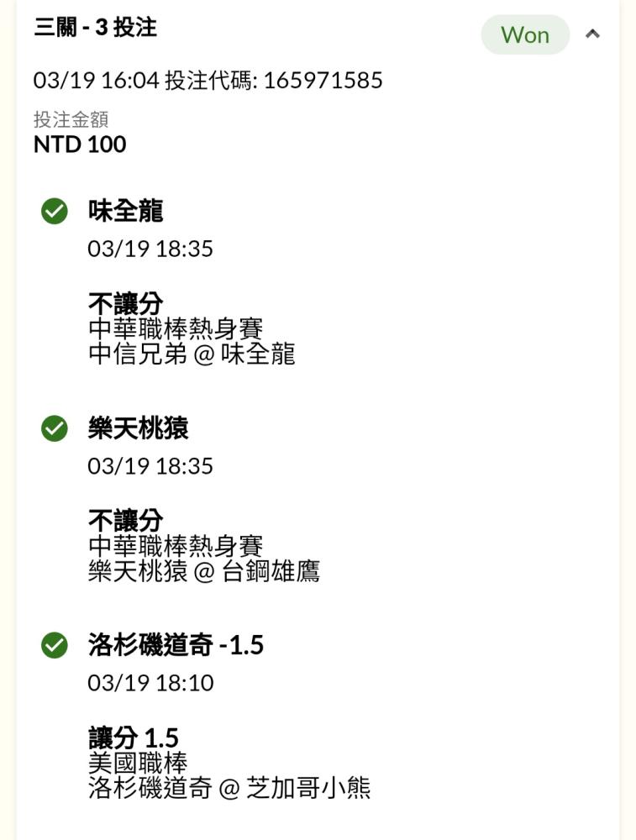Click the 讓分 1.5 market label
The image size is (636, 840).
pos(134,738)
